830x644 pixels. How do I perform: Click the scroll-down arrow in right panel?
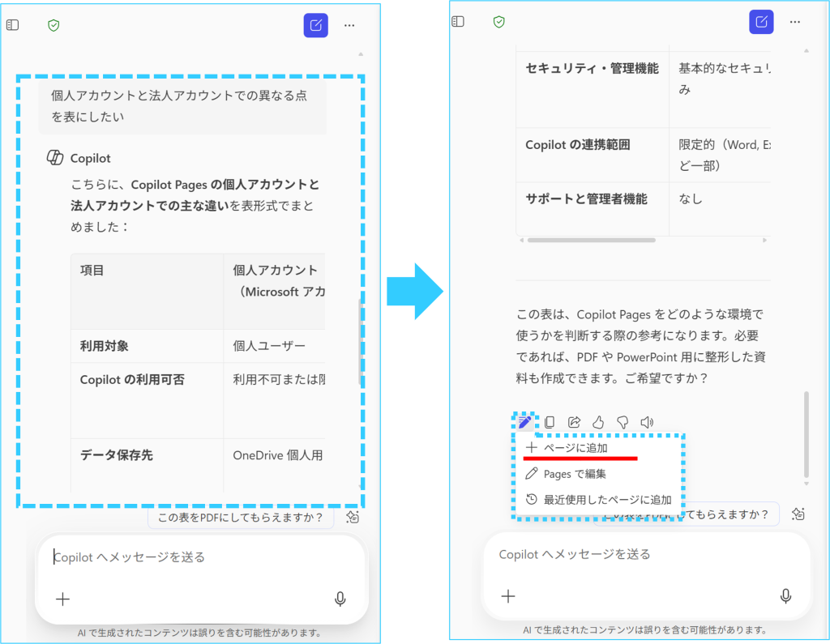[806, 484]
